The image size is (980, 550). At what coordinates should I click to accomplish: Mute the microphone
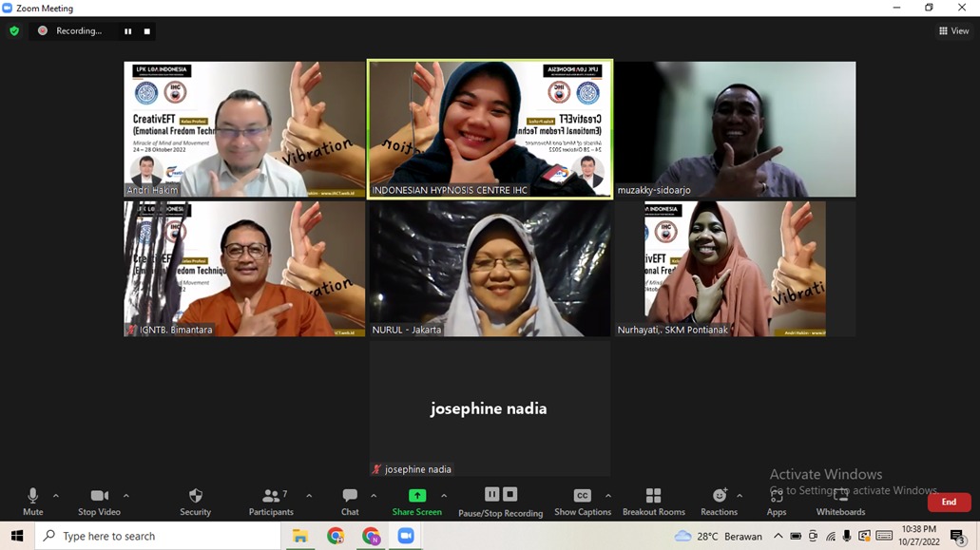click(33, 501)
